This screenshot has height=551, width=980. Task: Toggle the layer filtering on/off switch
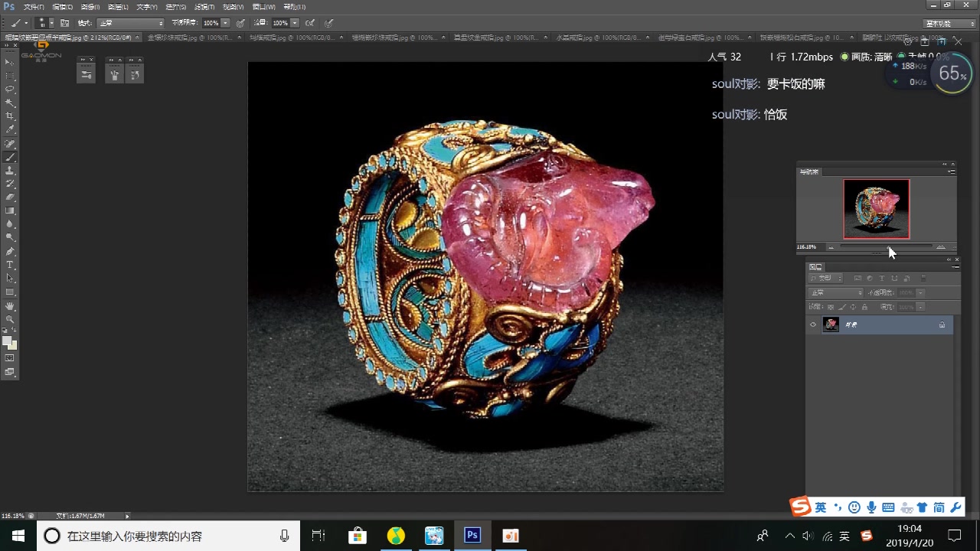(923, 279)
